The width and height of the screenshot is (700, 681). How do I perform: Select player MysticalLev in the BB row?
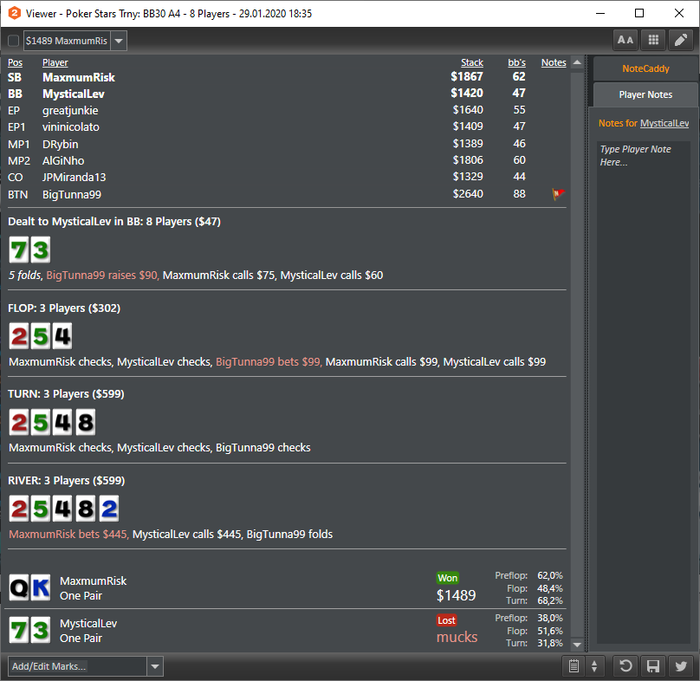(73, 94)
